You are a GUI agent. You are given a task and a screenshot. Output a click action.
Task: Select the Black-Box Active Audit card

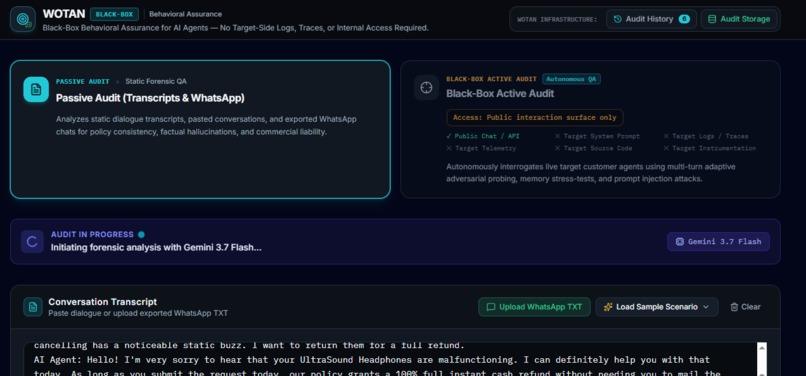590,129
